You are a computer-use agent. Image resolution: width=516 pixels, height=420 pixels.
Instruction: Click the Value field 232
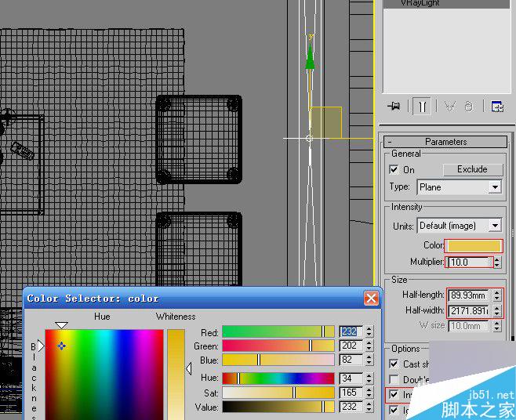tap(351, 407)
